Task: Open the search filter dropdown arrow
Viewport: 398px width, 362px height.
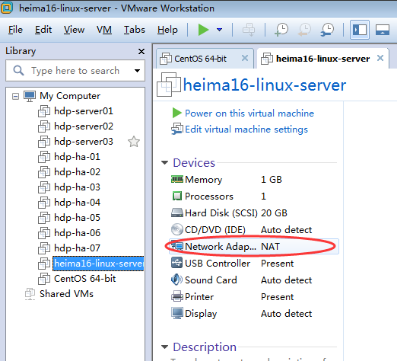Action: click(x=137, y=71)
